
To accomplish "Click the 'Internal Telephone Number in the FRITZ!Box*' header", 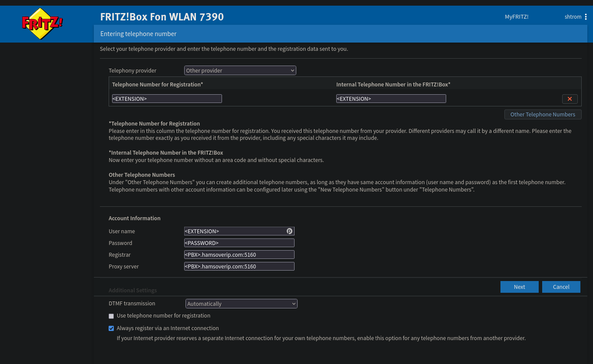I will point(394,84).
